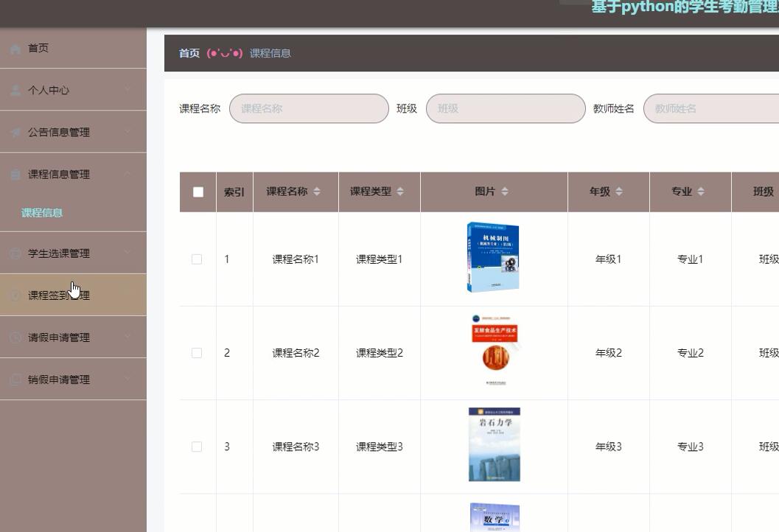Open 请假申请管理 sidebar menu
This screenshot has width=779, height=532.
73,337
